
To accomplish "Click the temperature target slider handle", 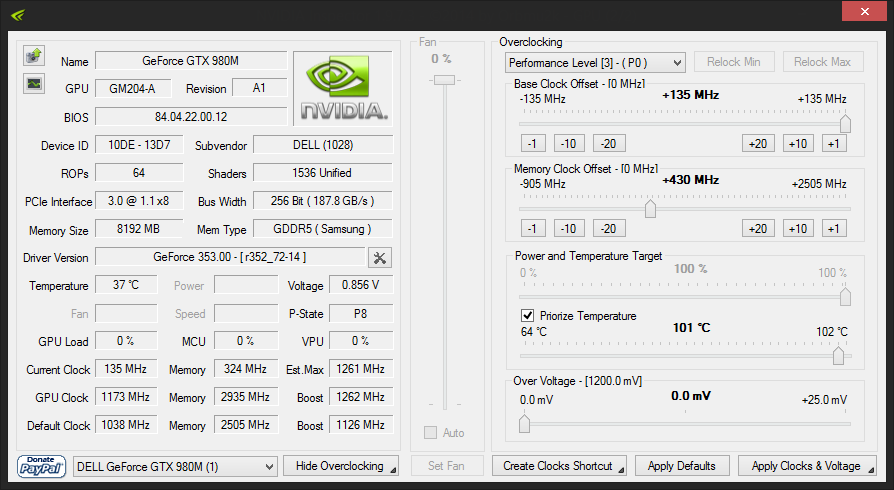I will pyautogui.click(x=838, y=355).
